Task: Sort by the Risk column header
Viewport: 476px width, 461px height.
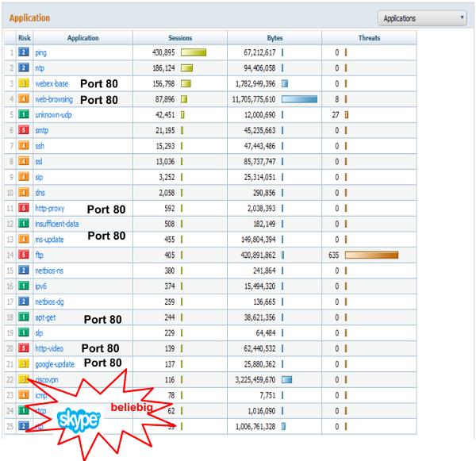Action: [x=25, y=38]
